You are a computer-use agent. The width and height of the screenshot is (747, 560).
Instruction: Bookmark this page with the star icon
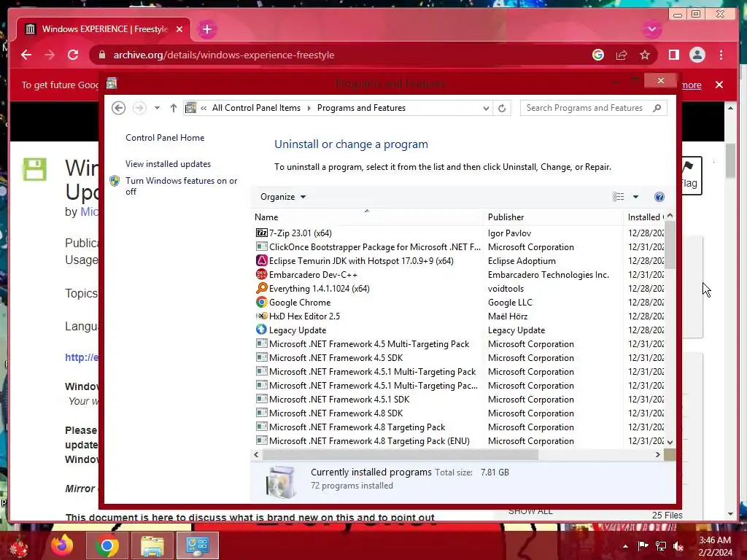pos(645,55)
